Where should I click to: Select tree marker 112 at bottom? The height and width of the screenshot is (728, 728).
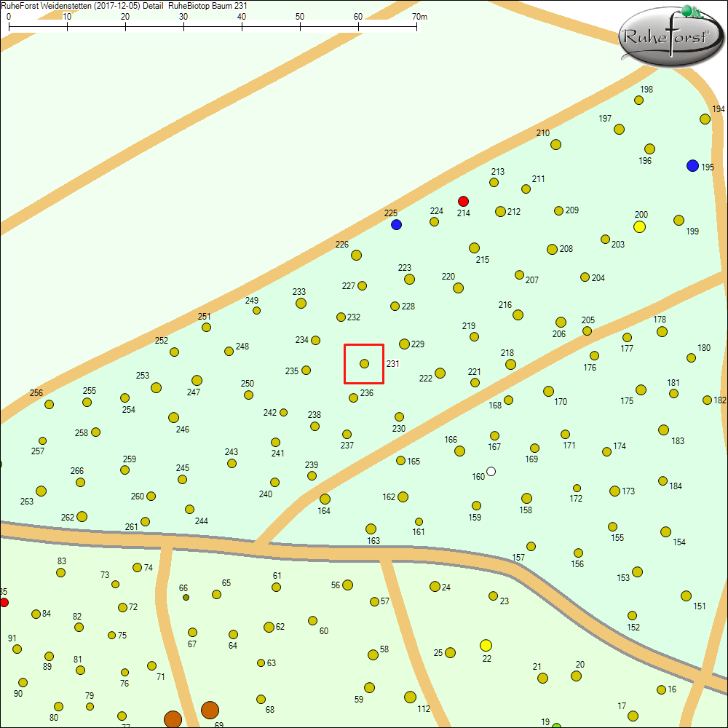click(x=410, y=697)
